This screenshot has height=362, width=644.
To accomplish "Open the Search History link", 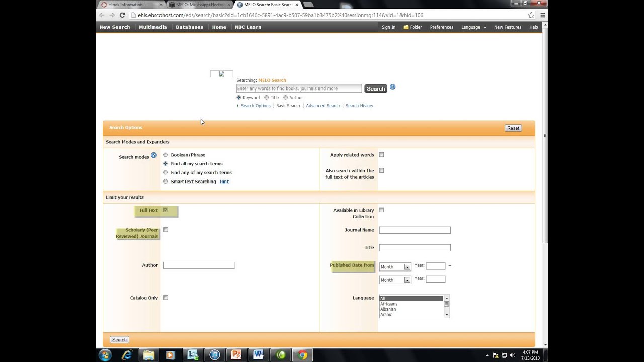I will (x=359, y=106).
